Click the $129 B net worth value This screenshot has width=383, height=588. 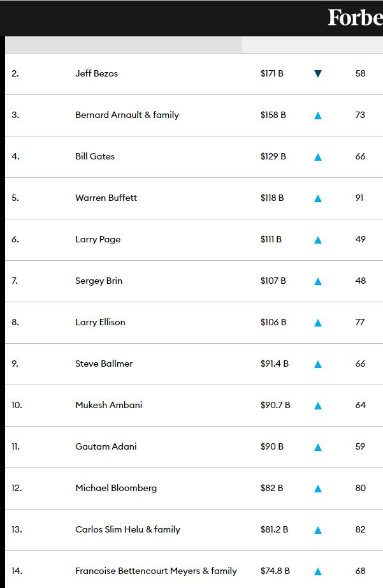(x=273, y=156)
